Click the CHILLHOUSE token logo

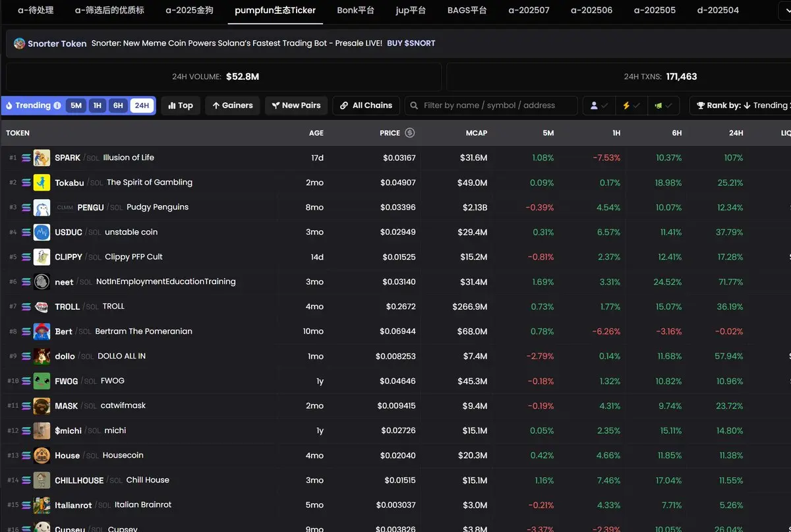(x=42, y=480)
